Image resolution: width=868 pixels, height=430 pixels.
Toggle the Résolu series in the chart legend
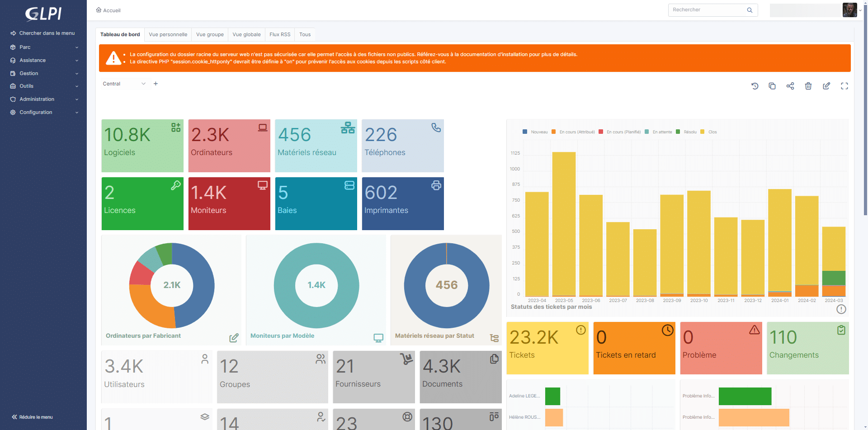pyautogui.click(x=689, y=132)
